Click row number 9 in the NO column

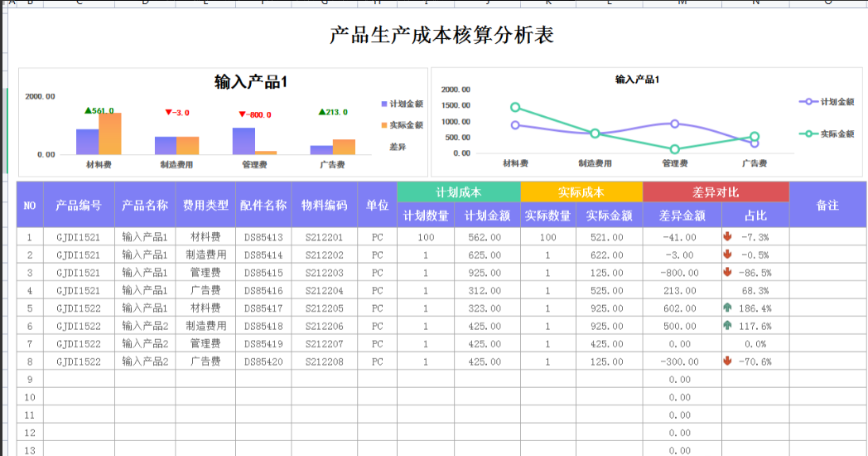tap(30, 379)
